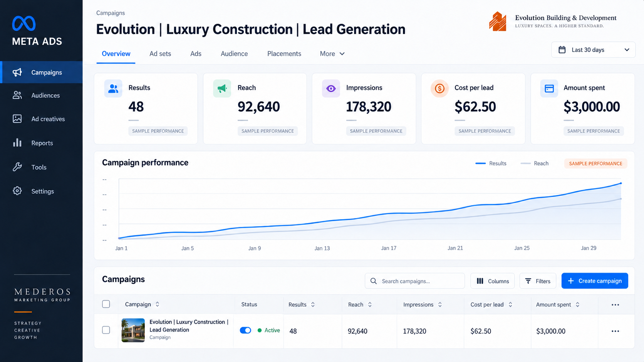Click the Create campaign button
This screenshot has width=644, height=362.
(x=595, y=281)
